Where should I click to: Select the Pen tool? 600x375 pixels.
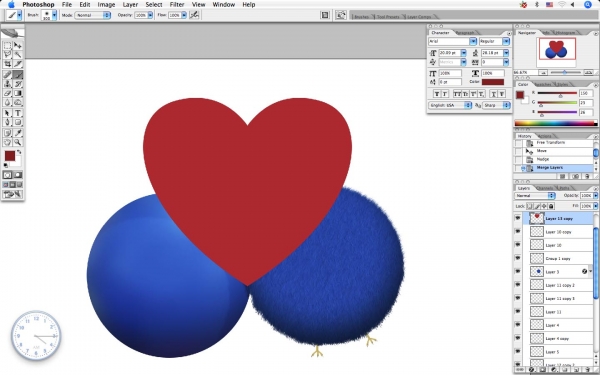7,122
